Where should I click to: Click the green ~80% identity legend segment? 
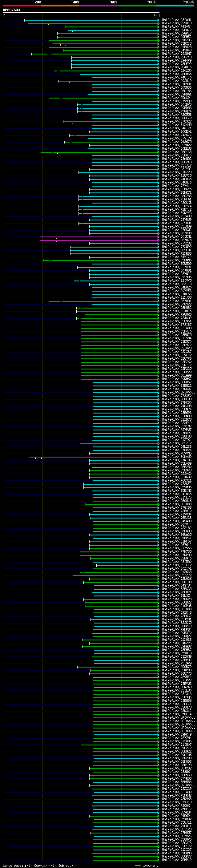coord(137,6)
